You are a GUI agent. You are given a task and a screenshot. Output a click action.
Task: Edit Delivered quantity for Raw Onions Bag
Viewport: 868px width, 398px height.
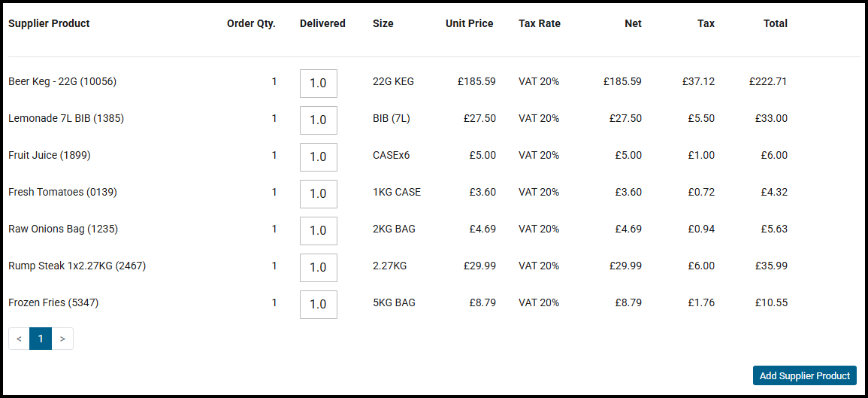pos(319,230)
